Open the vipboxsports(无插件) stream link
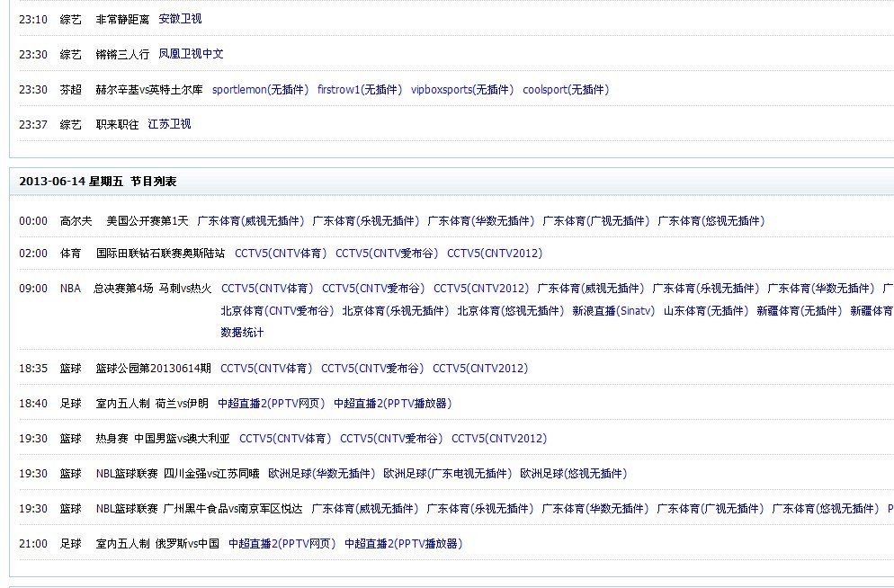 point(462,89)
